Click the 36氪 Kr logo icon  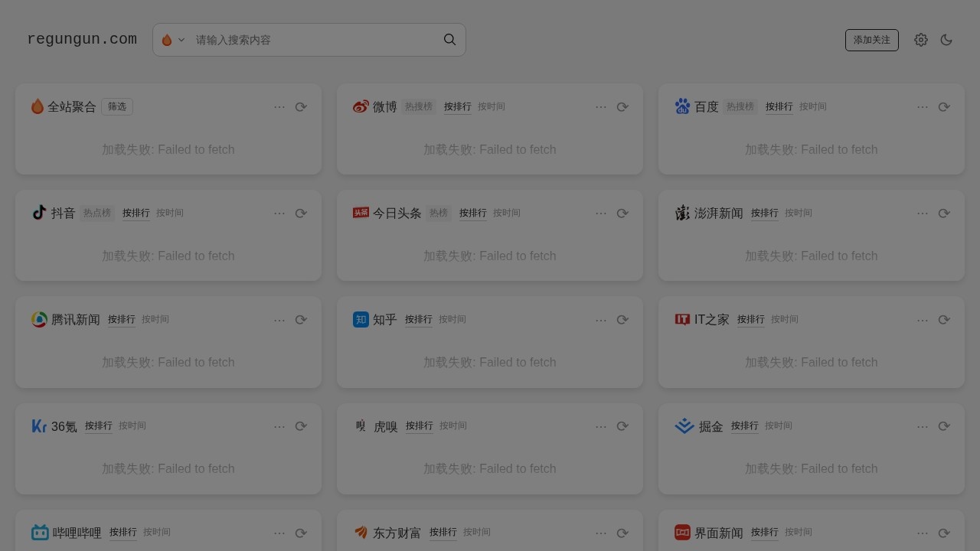[x=39, y=425]
